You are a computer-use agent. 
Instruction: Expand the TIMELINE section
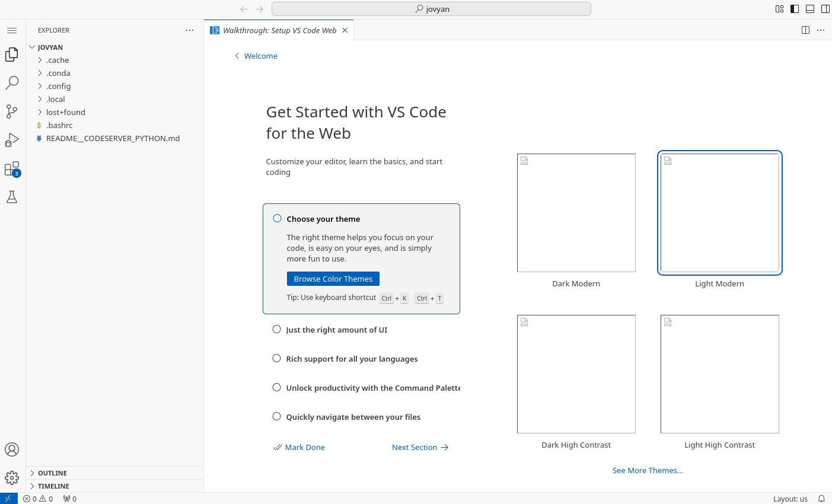click(114, 486)
